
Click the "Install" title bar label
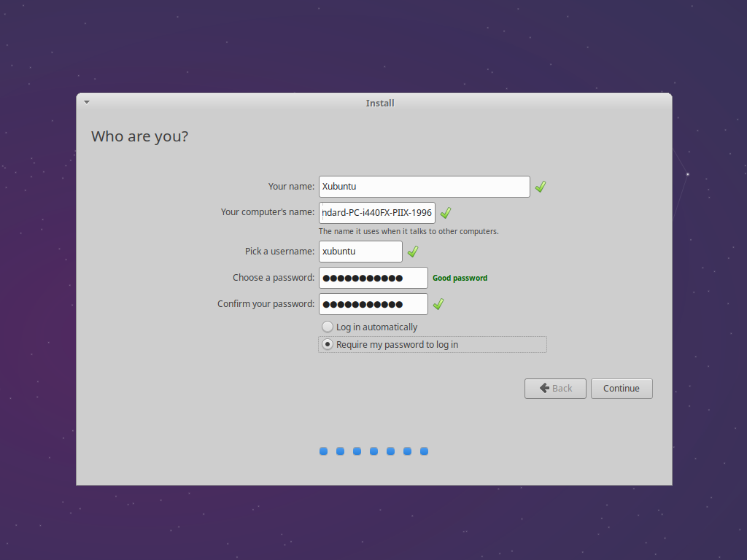tap(379, 103)
